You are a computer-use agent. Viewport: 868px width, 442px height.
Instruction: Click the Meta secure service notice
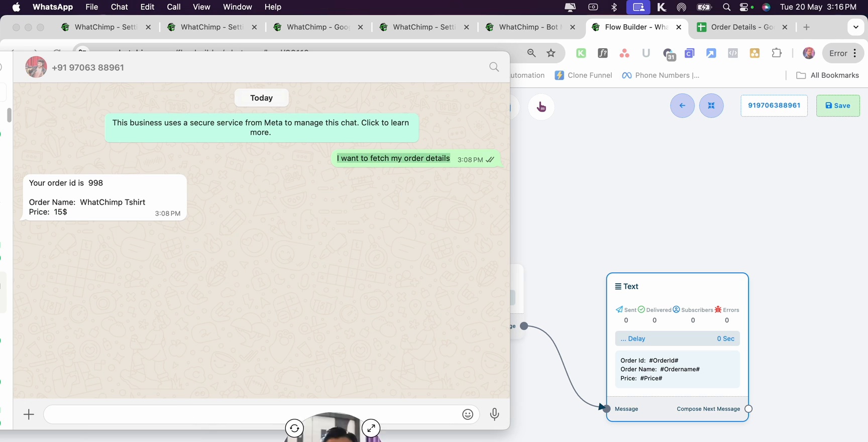click(261, 128)
